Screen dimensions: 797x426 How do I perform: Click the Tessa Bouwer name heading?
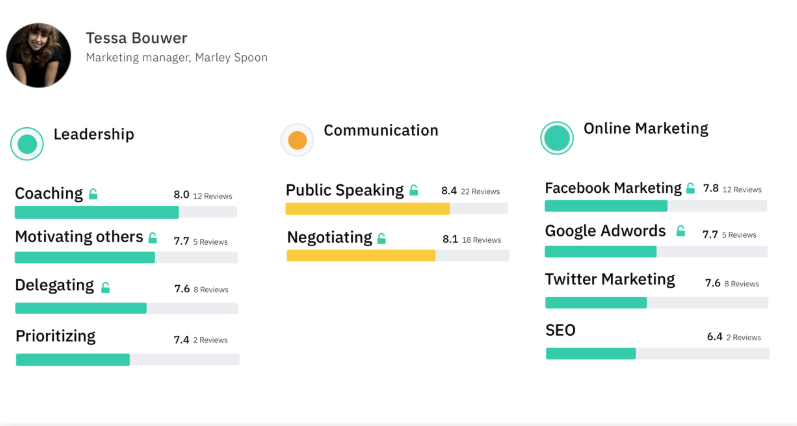click(x=136, y=38)
